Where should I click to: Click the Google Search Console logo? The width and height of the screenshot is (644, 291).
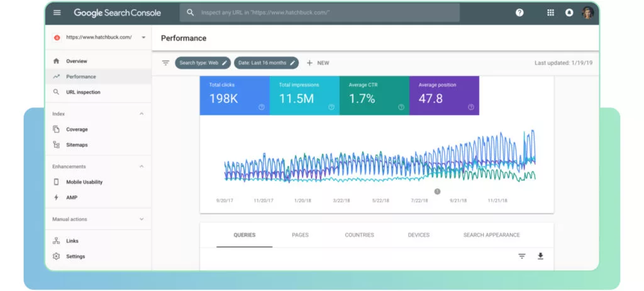coord(117,13)
